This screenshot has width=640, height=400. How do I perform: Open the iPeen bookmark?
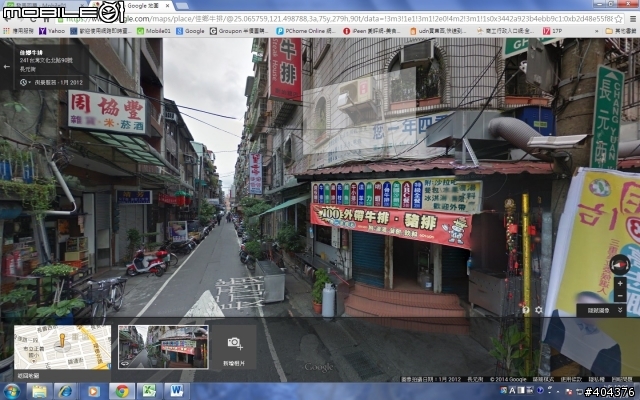click(x=372, y=31)
